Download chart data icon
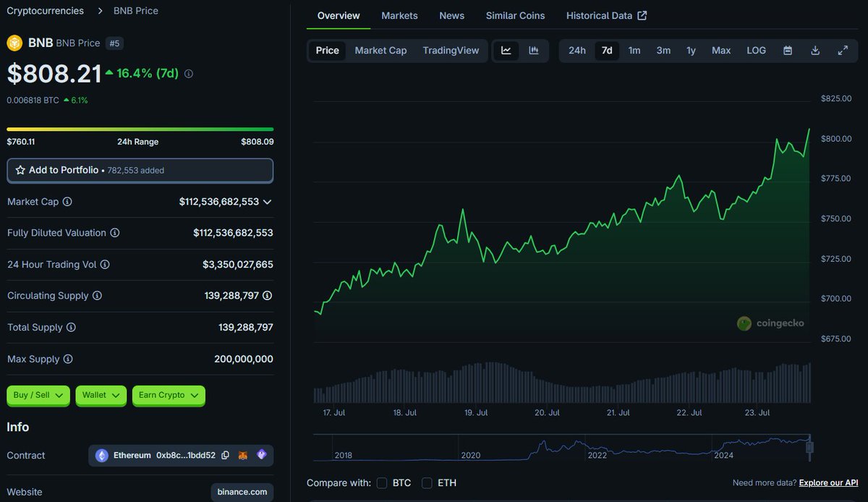This screenshot has width=868, height=502. pyautogui.click(x=815, y=51)
